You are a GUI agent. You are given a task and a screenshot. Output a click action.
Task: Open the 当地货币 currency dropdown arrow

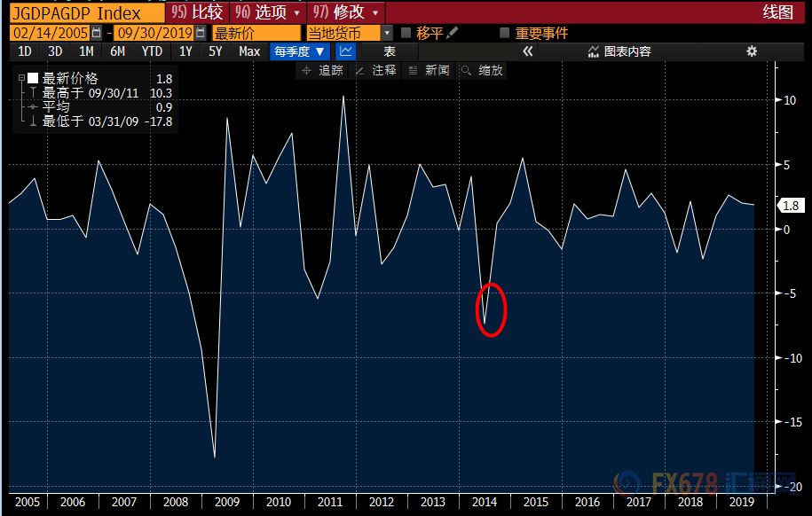point(387,33)
